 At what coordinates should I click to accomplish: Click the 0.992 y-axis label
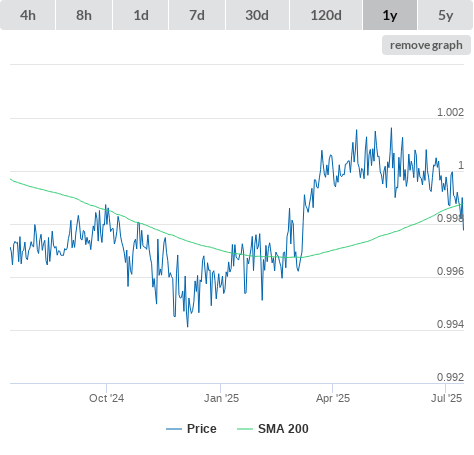click(x=450, y=377)
